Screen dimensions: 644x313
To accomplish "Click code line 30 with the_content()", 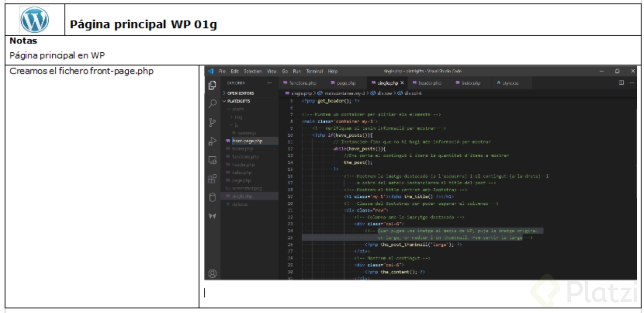I will pyautogui.click(x=395, y=272).
